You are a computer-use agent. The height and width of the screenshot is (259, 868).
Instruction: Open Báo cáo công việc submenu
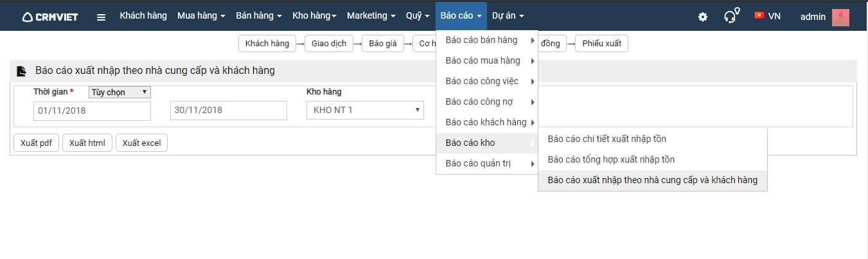point(487,82)
